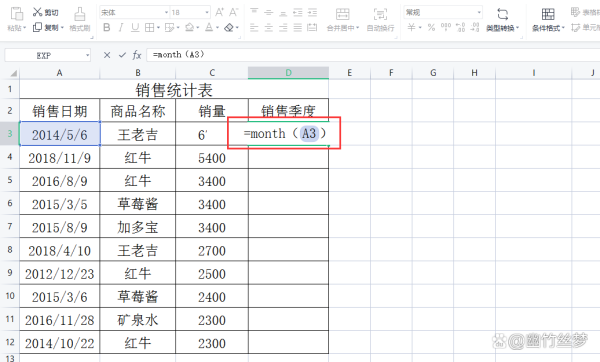Expand the Copy (复制) dropdown arrow
The width and height of the screenshot is (600, 362).
pyautogui.click(x=62, y=28)
